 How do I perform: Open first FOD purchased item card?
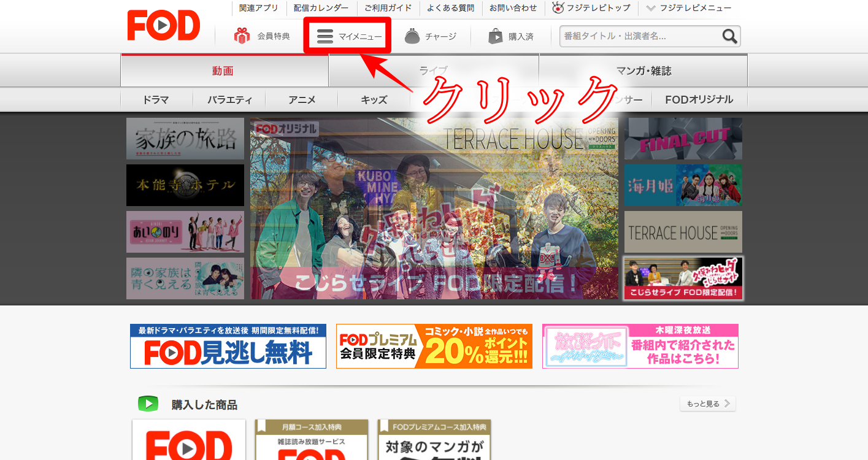pyautogui.click(x=189, y=440)
